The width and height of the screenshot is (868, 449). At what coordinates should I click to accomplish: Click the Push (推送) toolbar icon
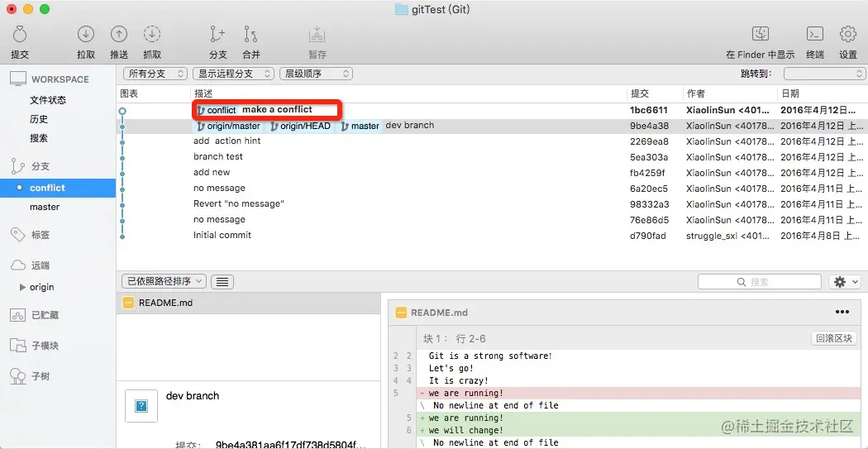[x=118, y=35]
